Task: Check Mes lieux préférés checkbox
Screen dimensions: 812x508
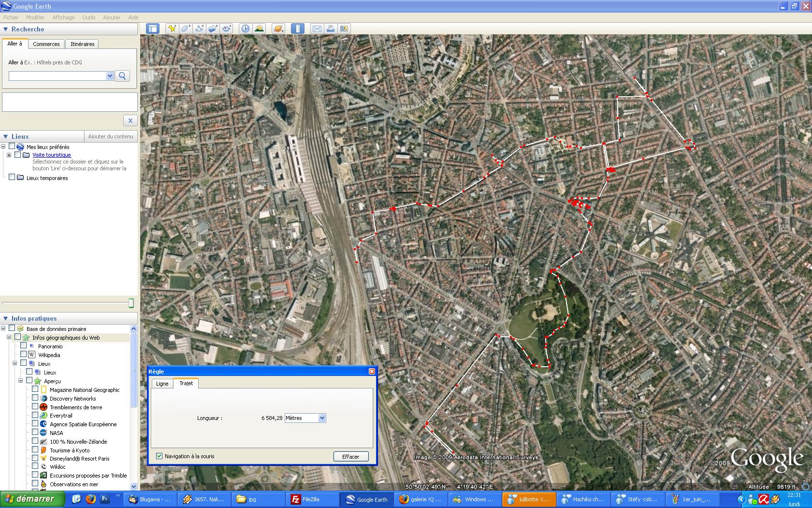Action: (x=12, y=146)
